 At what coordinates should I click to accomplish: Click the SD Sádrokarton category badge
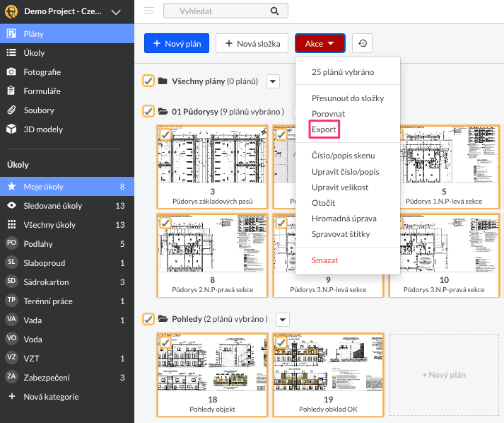(11, 281)
